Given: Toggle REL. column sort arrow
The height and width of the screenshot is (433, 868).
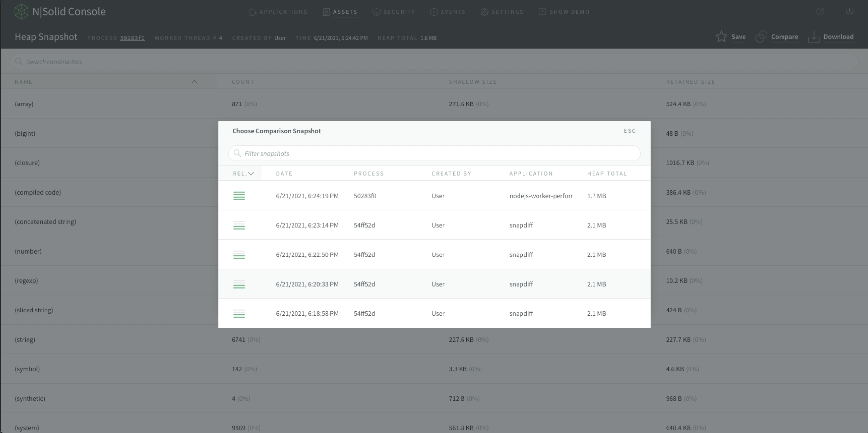Looking at the screenshot, I should [x=251, y=174].
